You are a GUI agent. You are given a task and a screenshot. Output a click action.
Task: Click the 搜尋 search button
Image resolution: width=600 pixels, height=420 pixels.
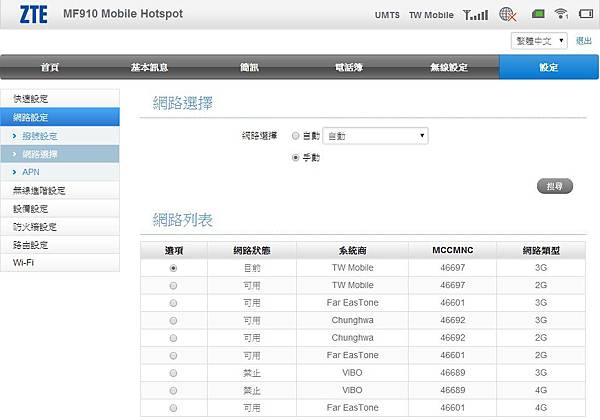(555, 186)
